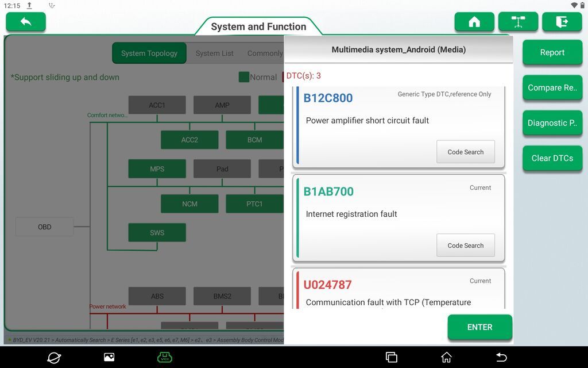Tap the Power network label
Image resolution: width=588 pixels, height=368 pixels.
[107, 306]
